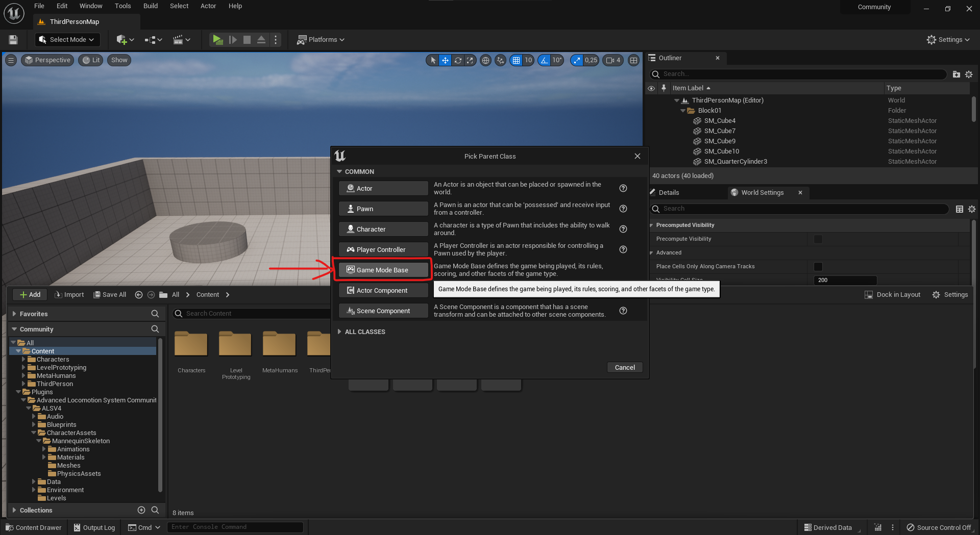The image size is (980, 535).
Task: Open the Platforms dropdown
Action: (x=321, y=40)
